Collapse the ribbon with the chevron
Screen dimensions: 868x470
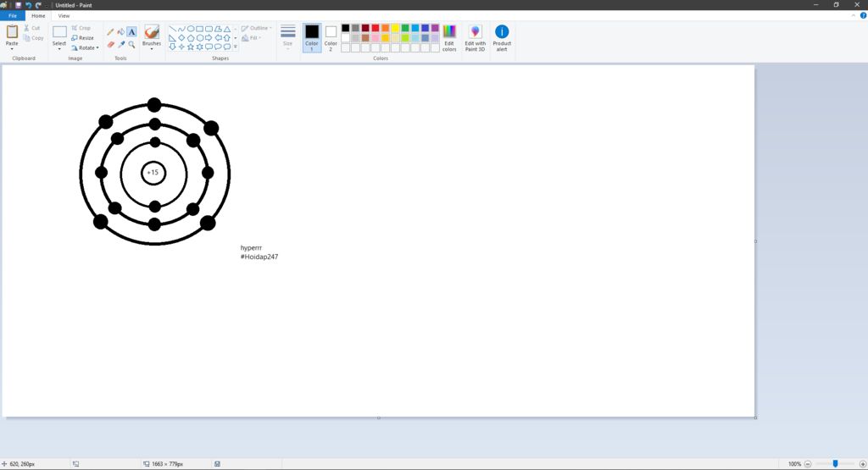tap(853, 15)
